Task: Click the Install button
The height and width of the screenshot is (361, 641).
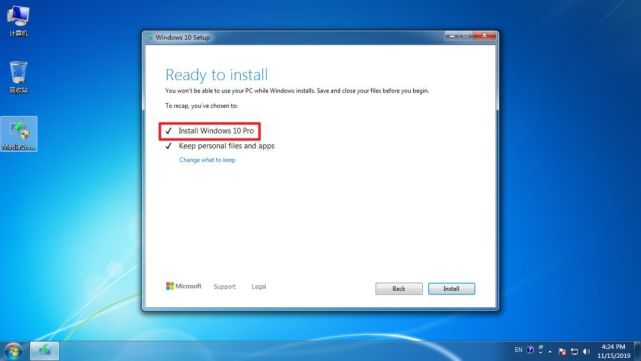Action: [451, 289]
